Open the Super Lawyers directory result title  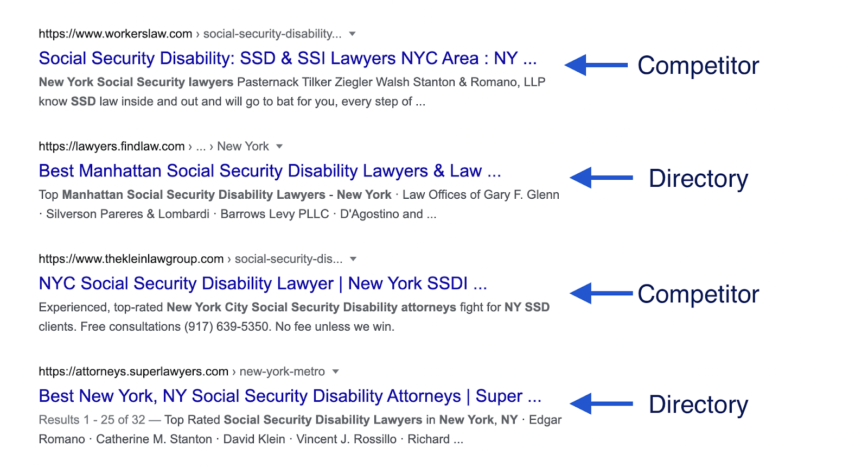coord(289,396)
